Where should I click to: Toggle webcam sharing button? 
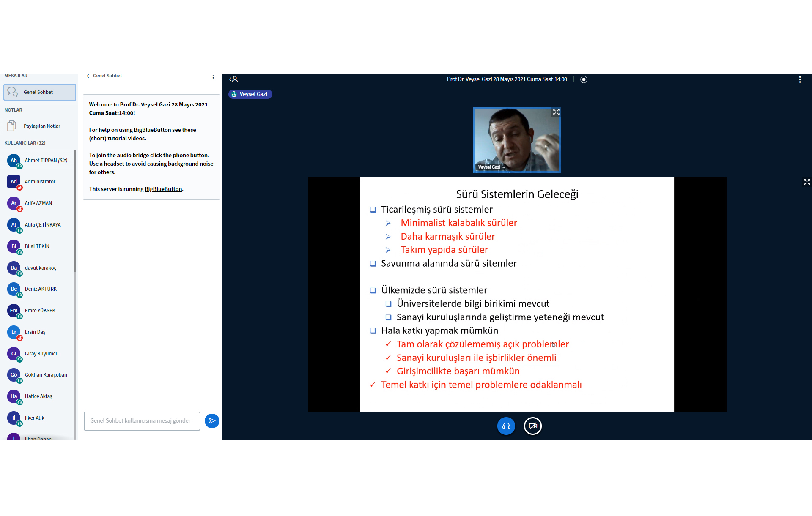click(x=533, y=426)
